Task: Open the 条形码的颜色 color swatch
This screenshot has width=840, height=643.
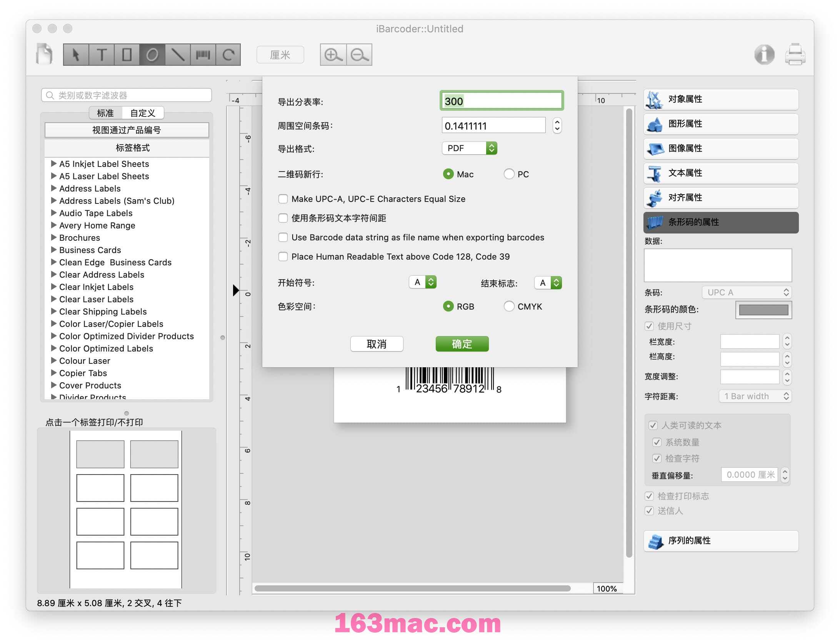Action: coord(763,310)
